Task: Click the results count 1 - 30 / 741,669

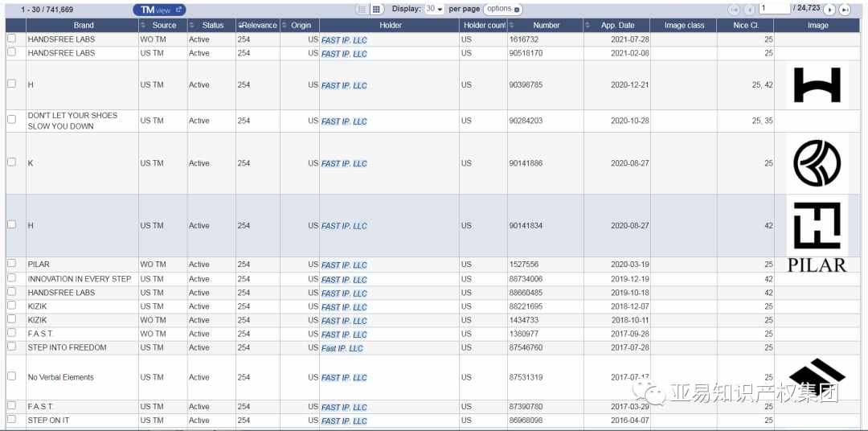Action: [47, 10]
